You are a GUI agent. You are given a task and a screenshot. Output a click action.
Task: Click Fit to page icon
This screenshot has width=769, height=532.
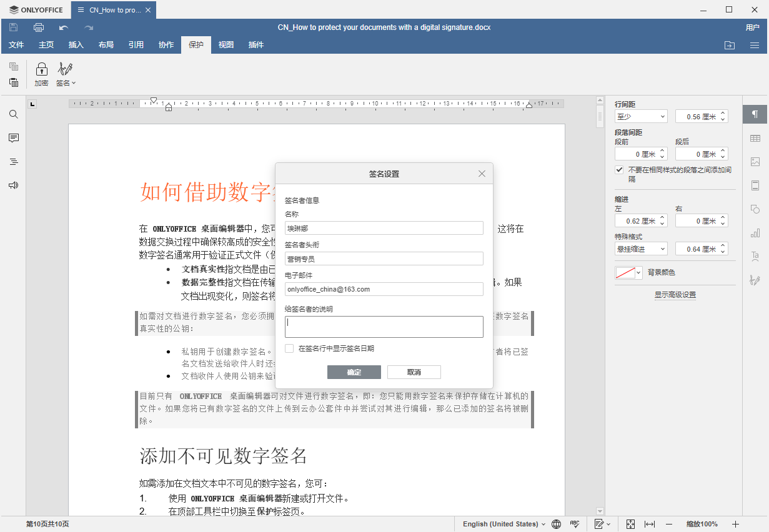coord(630,524)
